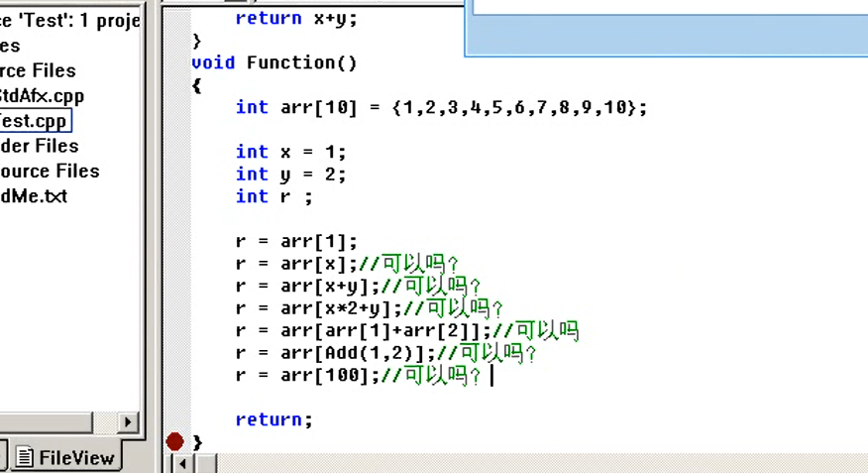Switch to the FileView tab
The height and width of the screenshot is (473, 868).
(x=65, y=457)
